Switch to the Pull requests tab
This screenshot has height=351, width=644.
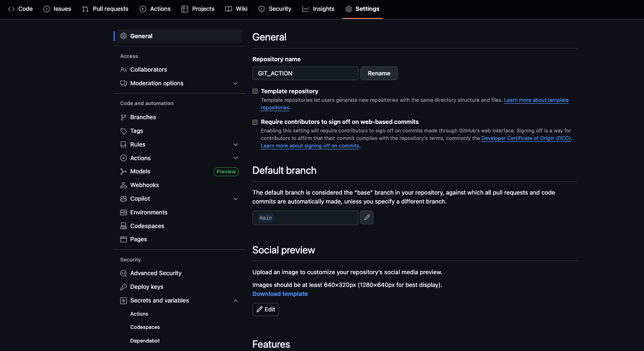(105, 8)
